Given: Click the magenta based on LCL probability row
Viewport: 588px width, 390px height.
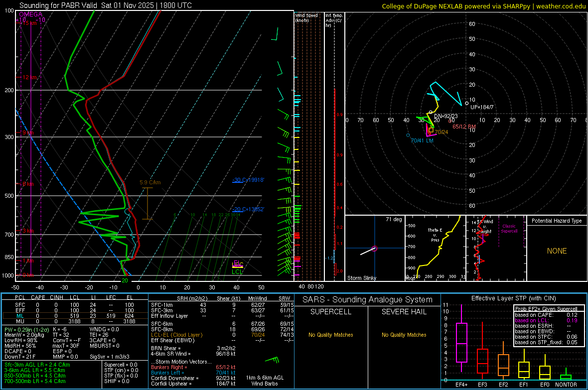Looking at the screenshot, I should 546,320.
